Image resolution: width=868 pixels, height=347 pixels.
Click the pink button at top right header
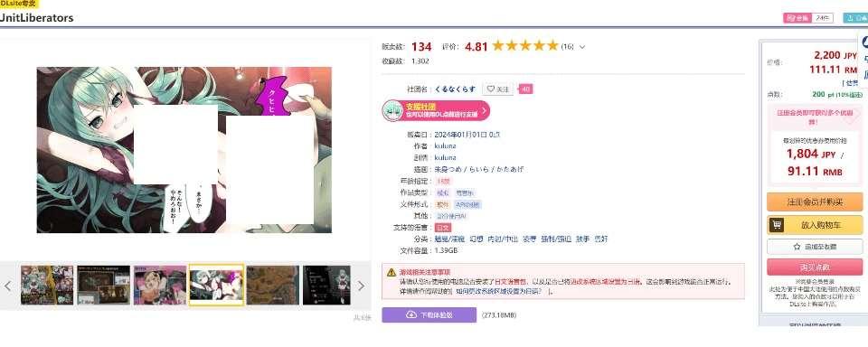point(797,18)
